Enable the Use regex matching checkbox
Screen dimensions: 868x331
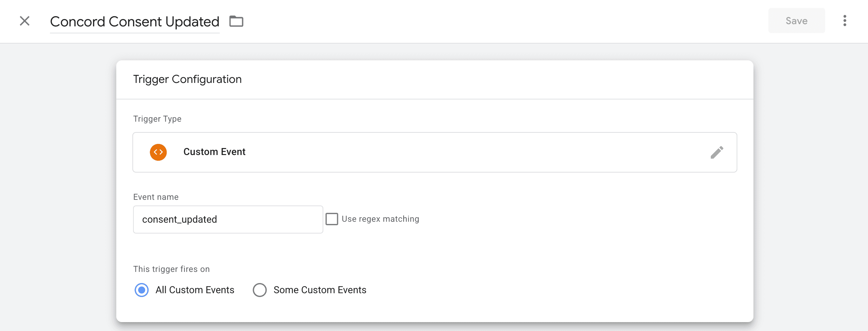point(331,219)
